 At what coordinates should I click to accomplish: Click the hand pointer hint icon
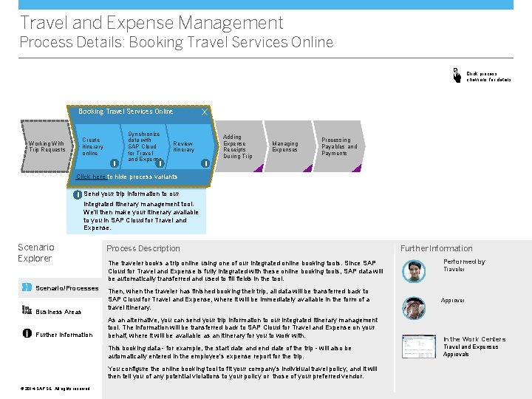tap(457, 75)
